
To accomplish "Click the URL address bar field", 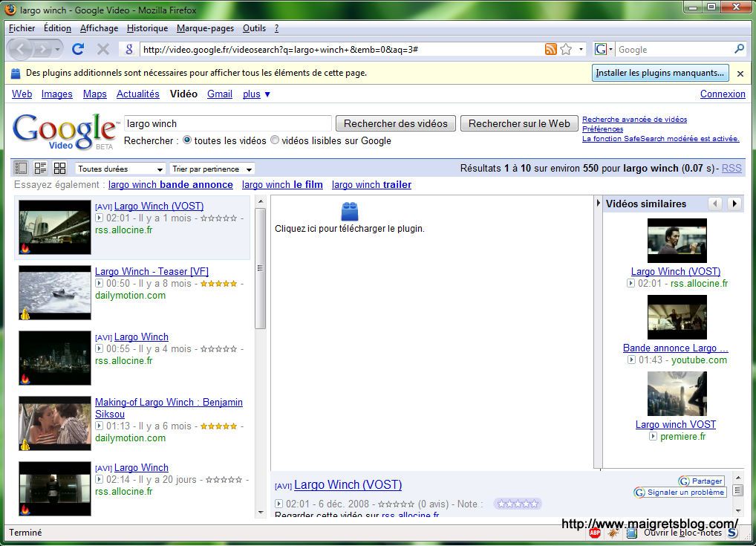I will pos(342,49).
